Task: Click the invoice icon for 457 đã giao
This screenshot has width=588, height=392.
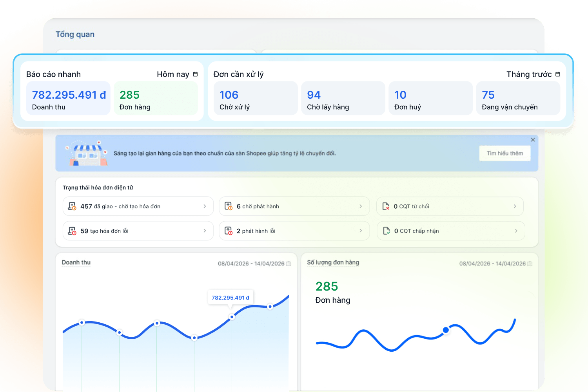Action: tap(72, 206)
